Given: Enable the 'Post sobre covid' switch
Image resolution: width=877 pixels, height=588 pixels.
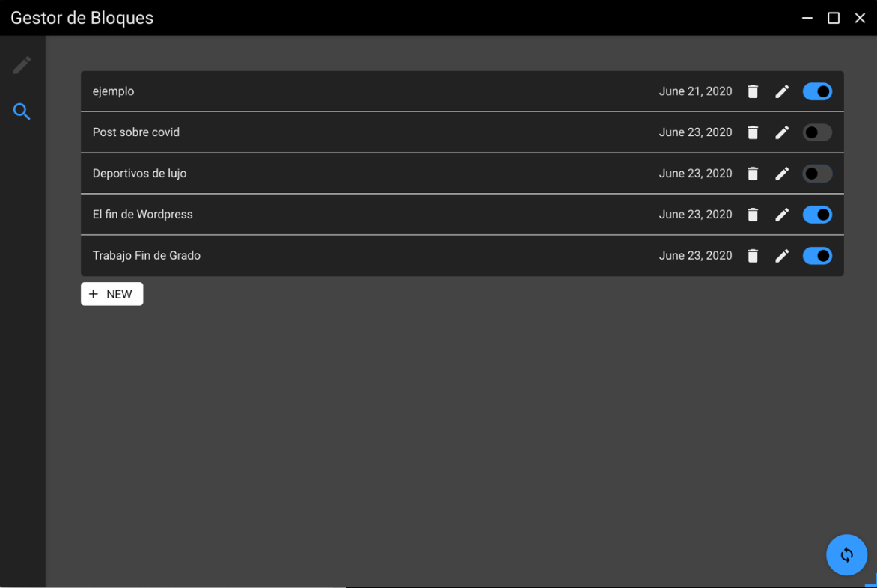Looking at the screenshot, I should pos(817,132).
